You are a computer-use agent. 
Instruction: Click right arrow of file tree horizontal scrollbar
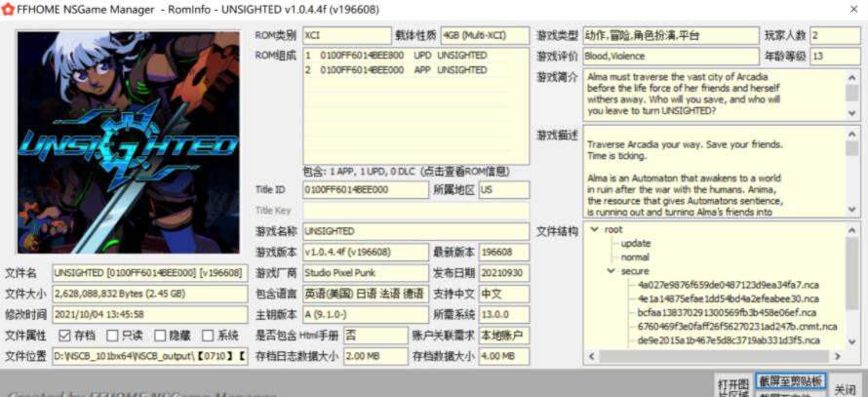[x=838, y=357]
